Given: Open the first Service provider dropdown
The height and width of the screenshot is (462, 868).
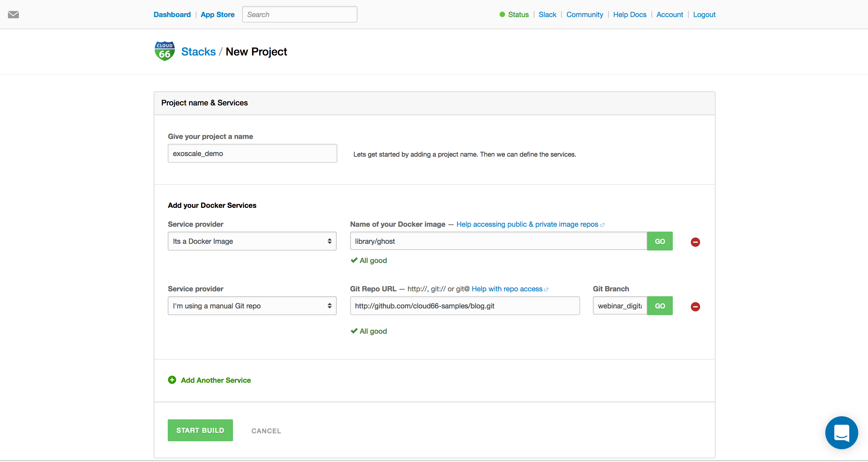Looking at the screenshot, I should tap(252, 241).
